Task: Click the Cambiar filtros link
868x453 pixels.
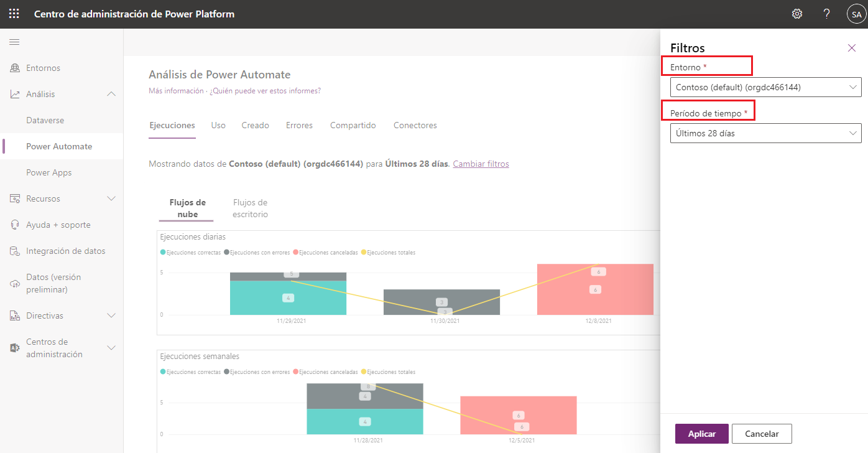Action: click(481, 164)
